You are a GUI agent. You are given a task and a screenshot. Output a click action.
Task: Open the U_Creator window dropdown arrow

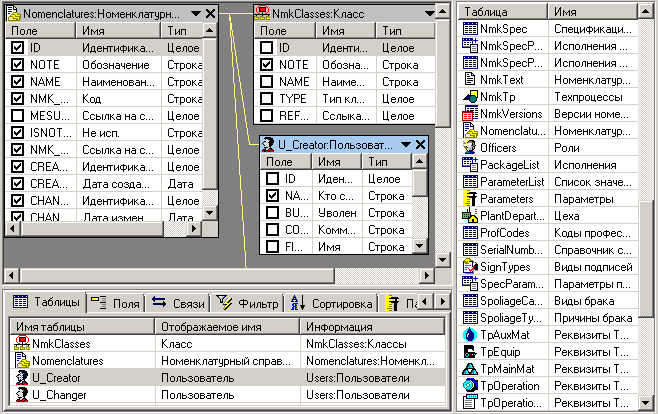click(x=406, y=145)
